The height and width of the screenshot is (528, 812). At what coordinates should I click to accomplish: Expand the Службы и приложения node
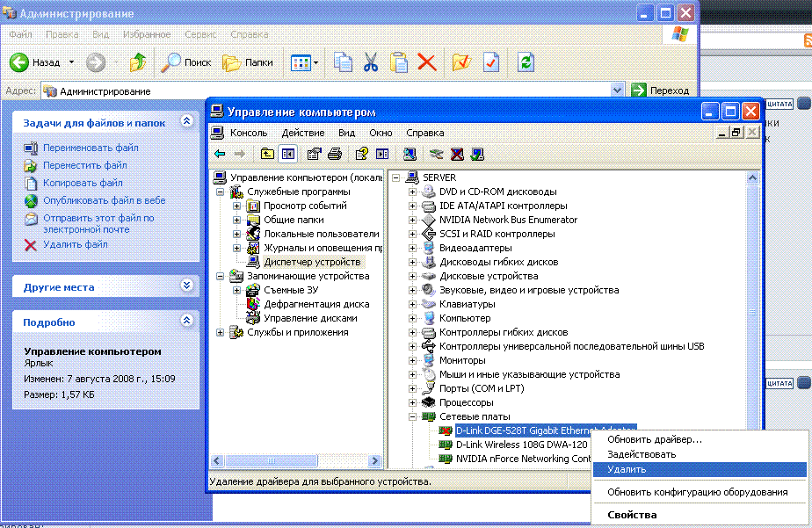220,332
